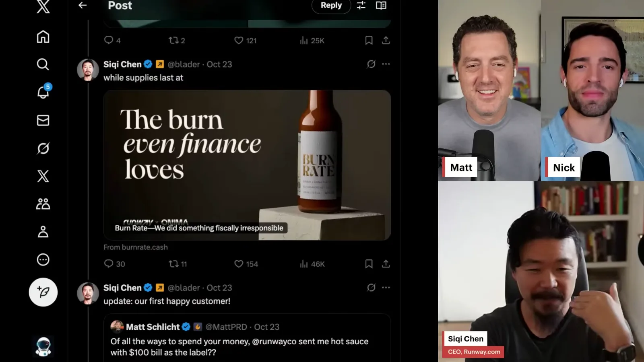
Task: Repost the post with 11 reposts
Action: click(x=178, y=264)
